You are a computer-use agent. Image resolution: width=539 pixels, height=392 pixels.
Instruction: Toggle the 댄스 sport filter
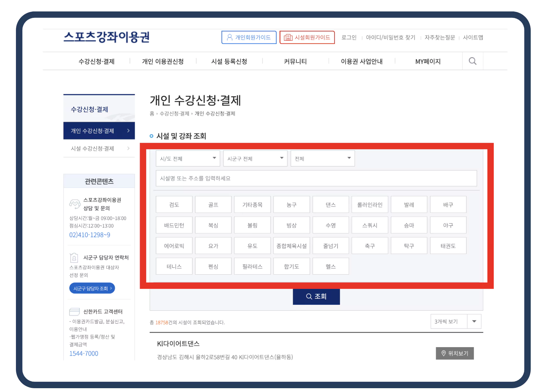(331, 205)
